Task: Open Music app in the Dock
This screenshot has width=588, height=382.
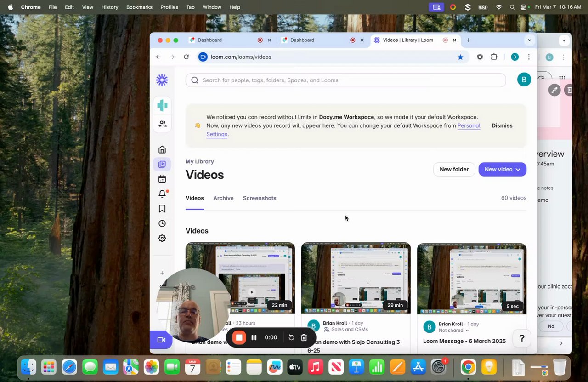Action: 316,367
